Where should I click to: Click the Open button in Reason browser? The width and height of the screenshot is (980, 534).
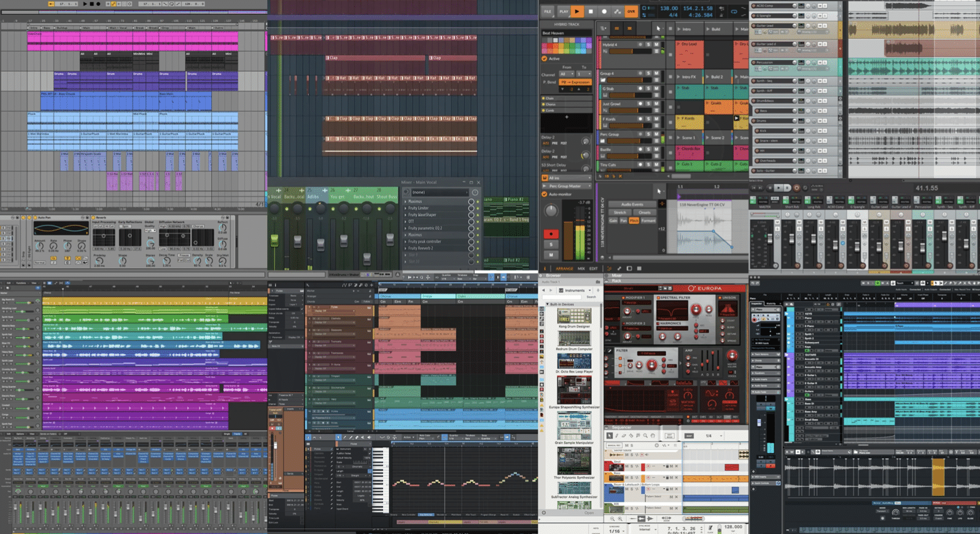(x=589, y=513)
